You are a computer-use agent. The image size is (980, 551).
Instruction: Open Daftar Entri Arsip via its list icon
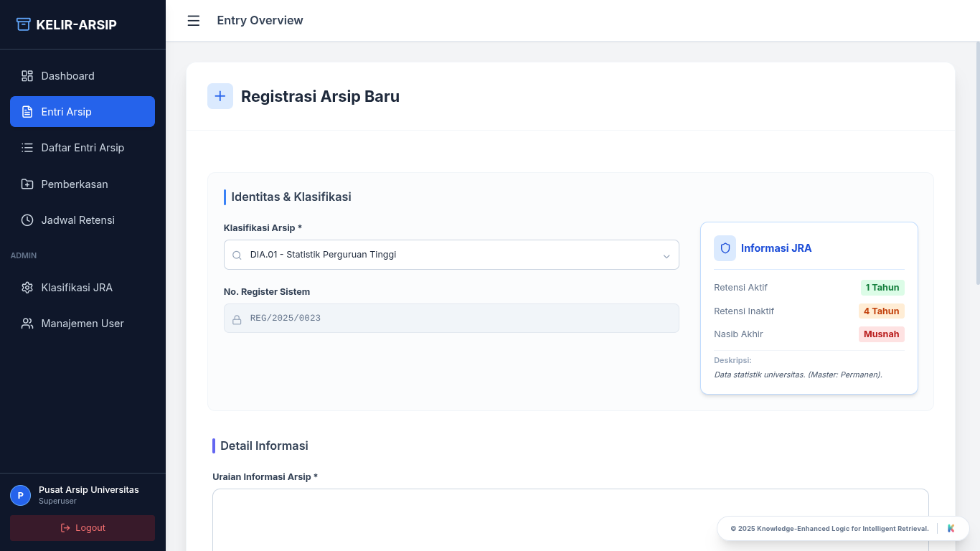click(x=27, y=147)
